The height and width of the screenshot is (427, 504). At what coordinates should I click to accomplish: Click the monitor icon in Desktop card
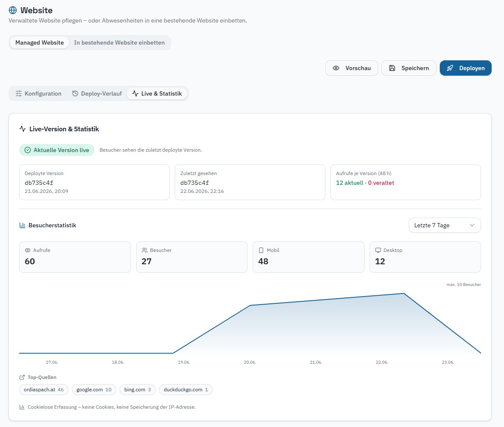[378, 250]
